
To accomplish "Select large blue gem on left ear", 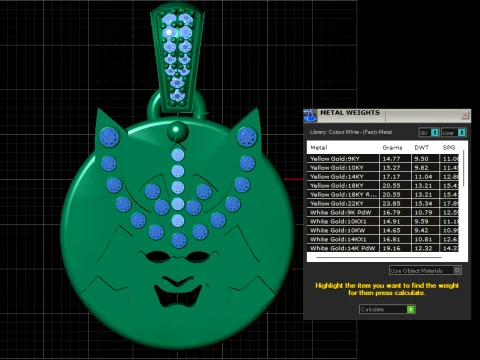I will coord(109,137).
